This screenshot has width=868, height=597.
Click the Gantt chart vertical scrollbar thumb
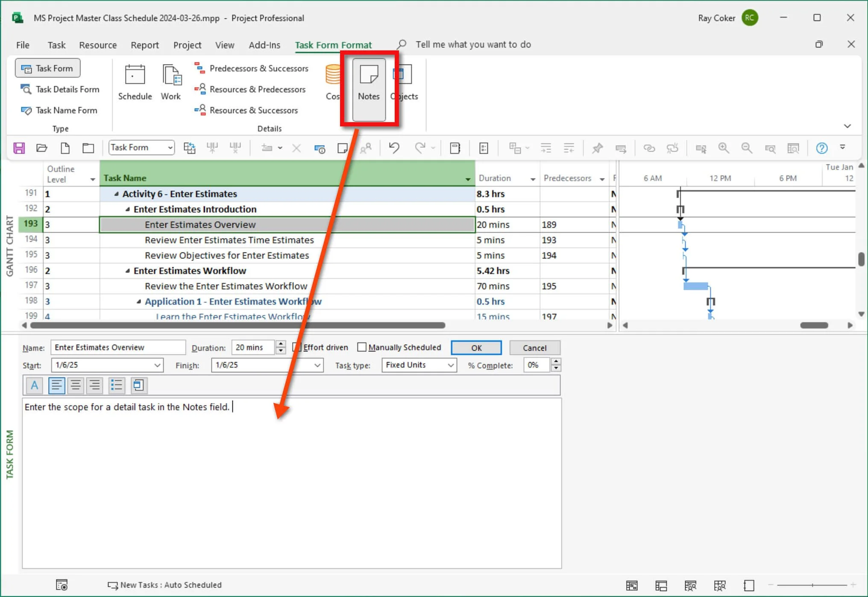point(861,259)
